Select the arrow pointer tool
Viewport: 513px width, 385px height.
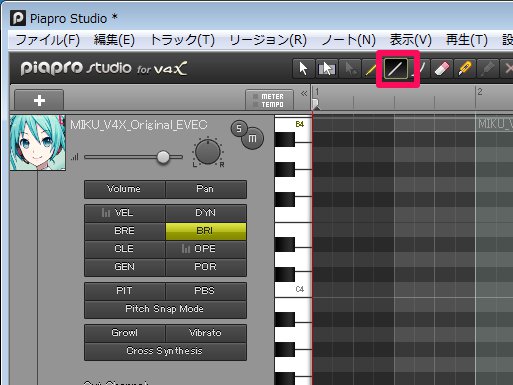coord(303,69)
